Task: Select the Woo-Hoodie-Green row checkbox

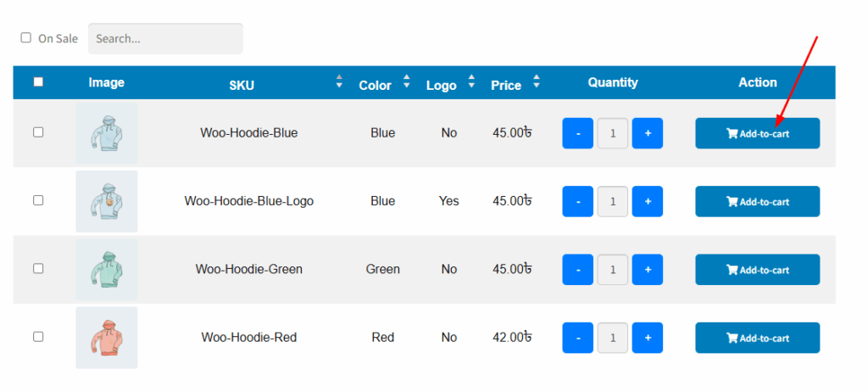Action: 38,268
